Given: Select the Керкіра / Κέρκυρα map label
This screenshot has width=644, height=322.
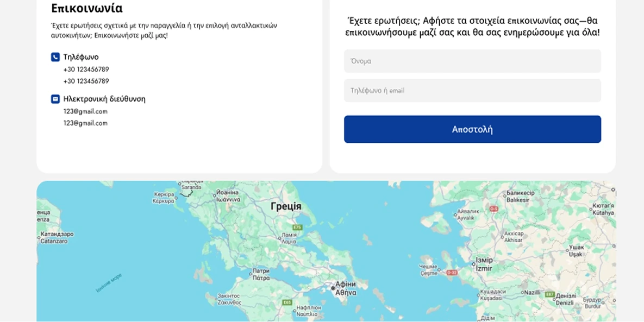Looking at the screenshot, I should click(x=164, y=198).
